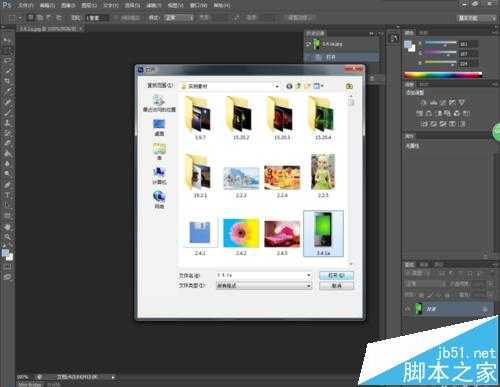Select the Move tool in the toolbar
500x387 pixels.
(7, 41)
